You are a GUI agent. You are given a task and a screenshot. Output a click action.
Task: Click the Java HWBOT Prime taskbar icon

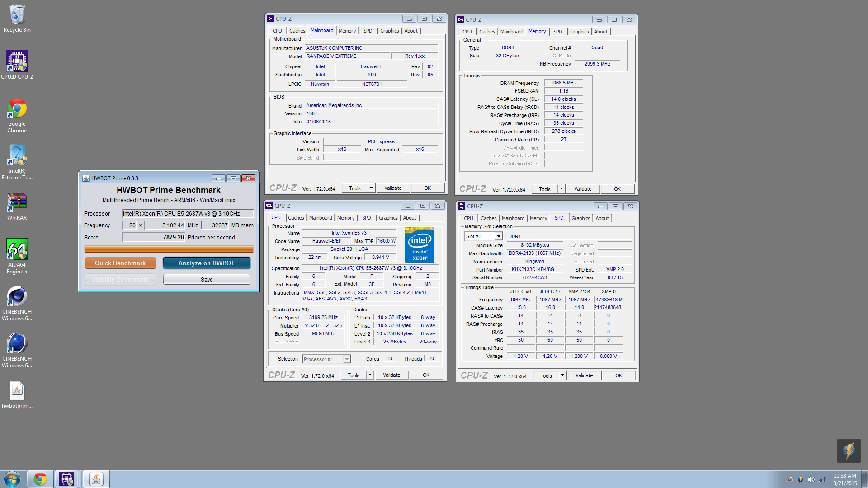[96, 479]
